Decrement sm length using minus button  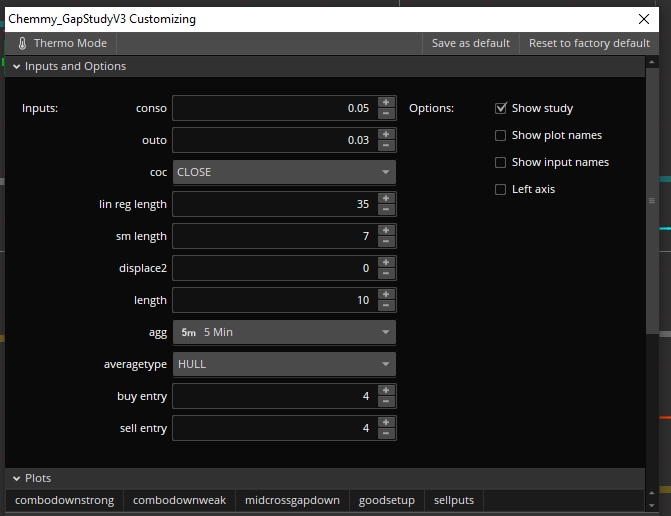386,241
